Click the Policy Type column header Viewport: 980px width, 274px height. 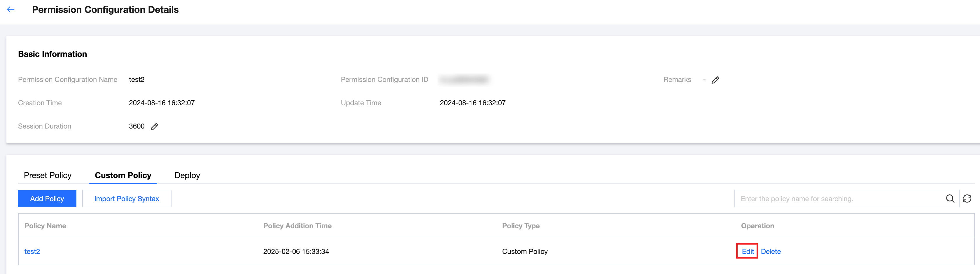[520, 226]
